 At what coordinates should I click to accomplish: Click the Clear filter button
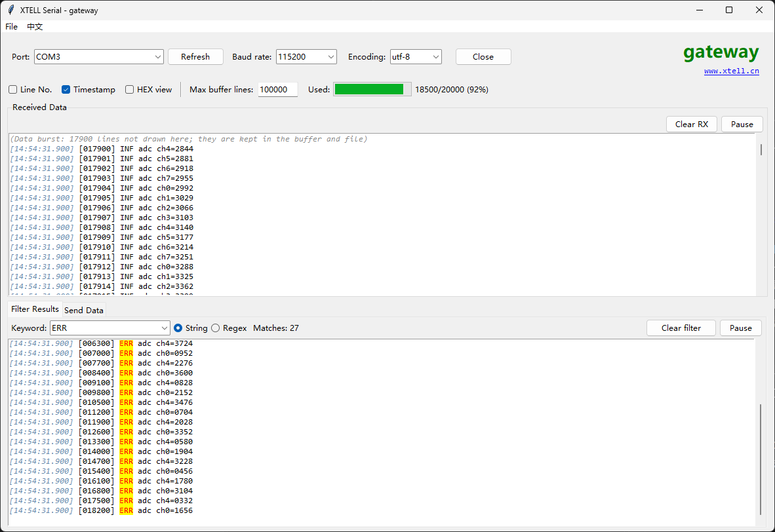click(x=681, y=328)
